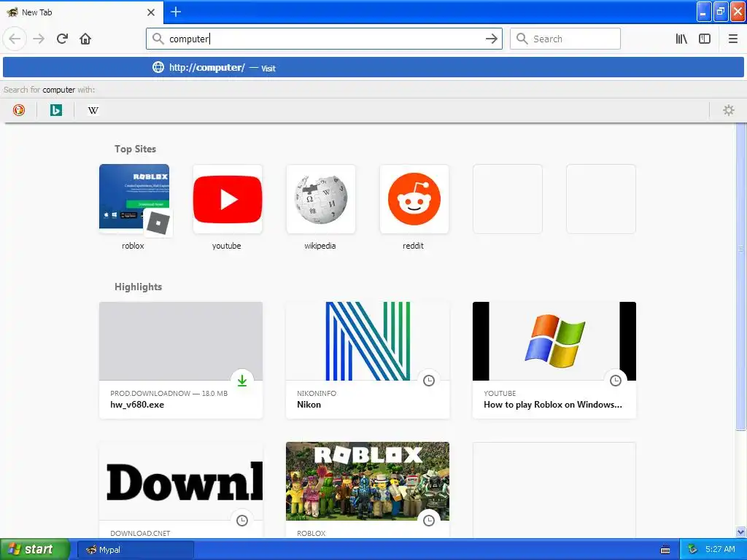This screenshot has height=560, width=747.
Task: Click the magnifier icon in Search box
Action: [x=522, y=39]
